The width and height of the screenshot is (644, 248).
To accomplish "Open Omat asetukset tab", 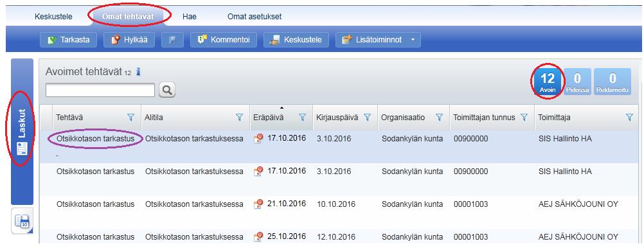I will click(255, 17).
